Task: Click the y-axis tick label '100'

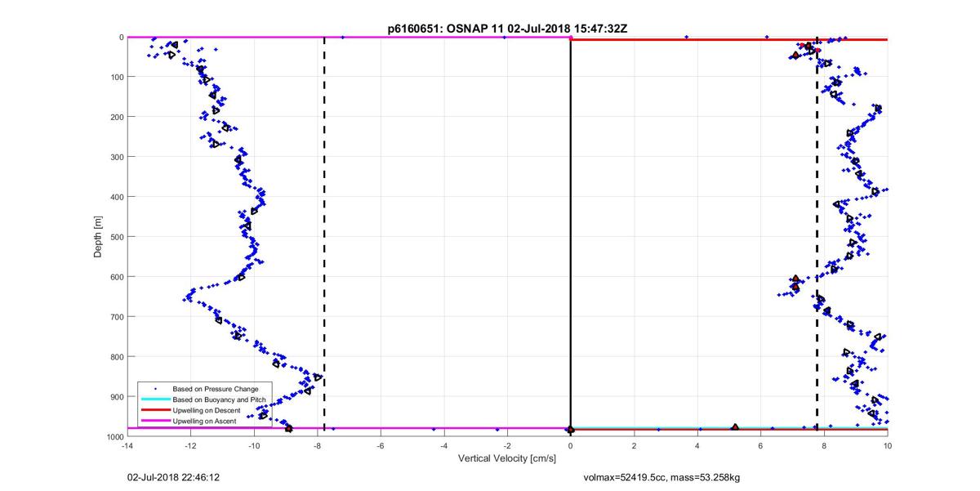Action: tap(116, 77)
